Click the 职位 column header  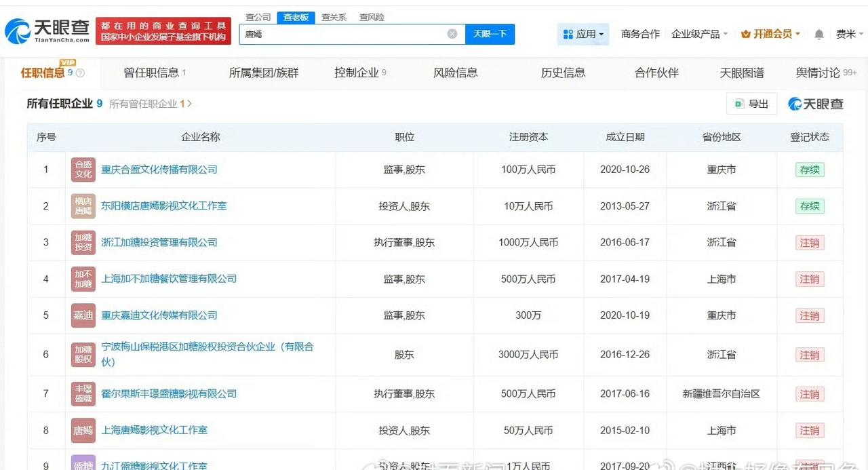404,137
